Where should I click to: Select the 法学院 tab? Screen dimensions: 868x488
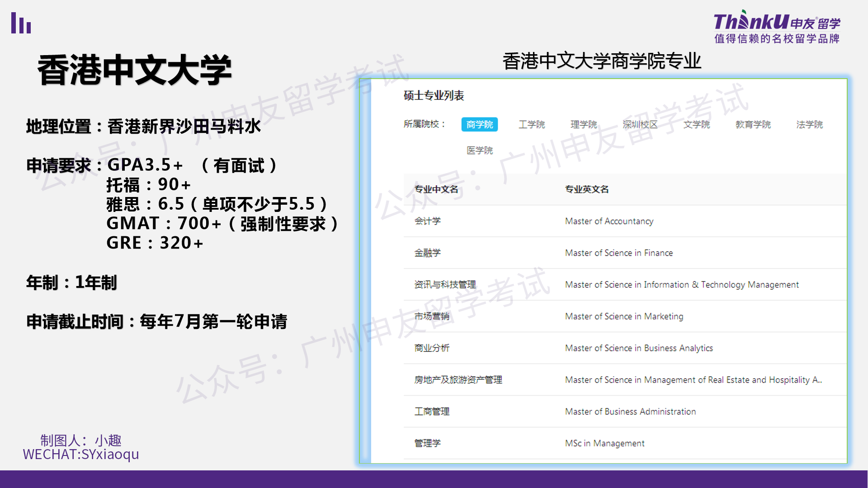tap(810, 124)
